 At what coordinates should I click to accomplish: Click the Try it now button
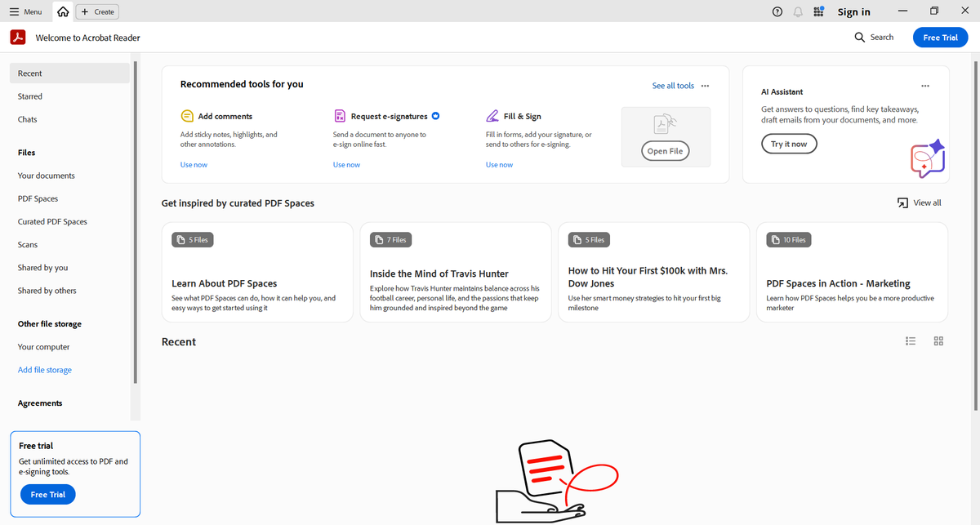(789, 144)
